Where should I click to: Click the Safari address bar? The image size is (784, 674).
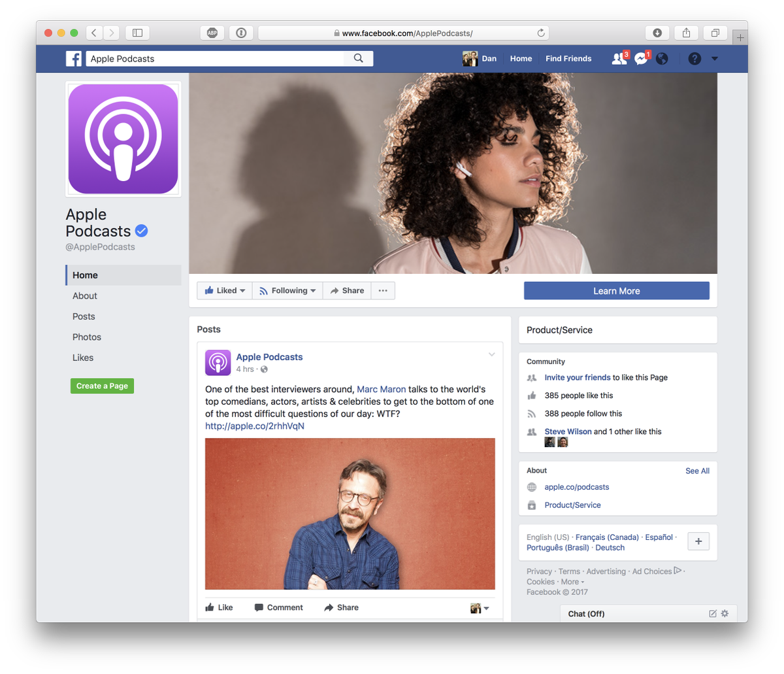coord(403,33)
